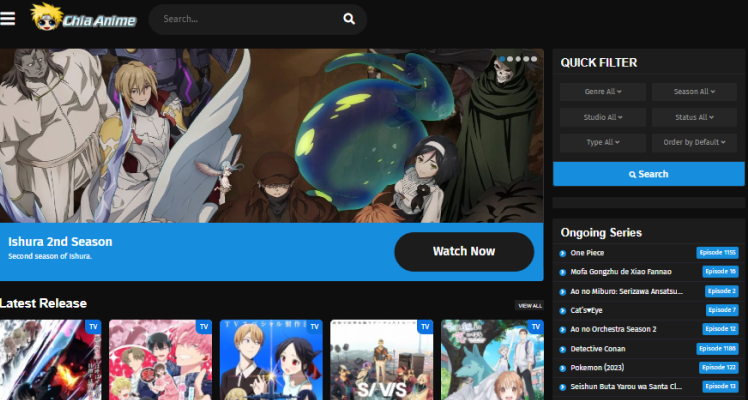Expand the Season All dropdown
Screen dimensions: 748x400
pyautogui.click(x=693, y=91)
